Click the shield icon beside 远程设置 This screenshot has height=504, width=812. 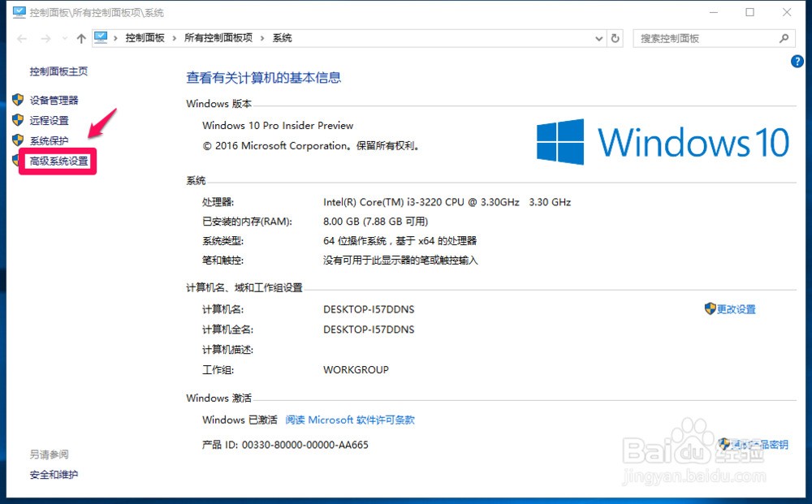18,120
